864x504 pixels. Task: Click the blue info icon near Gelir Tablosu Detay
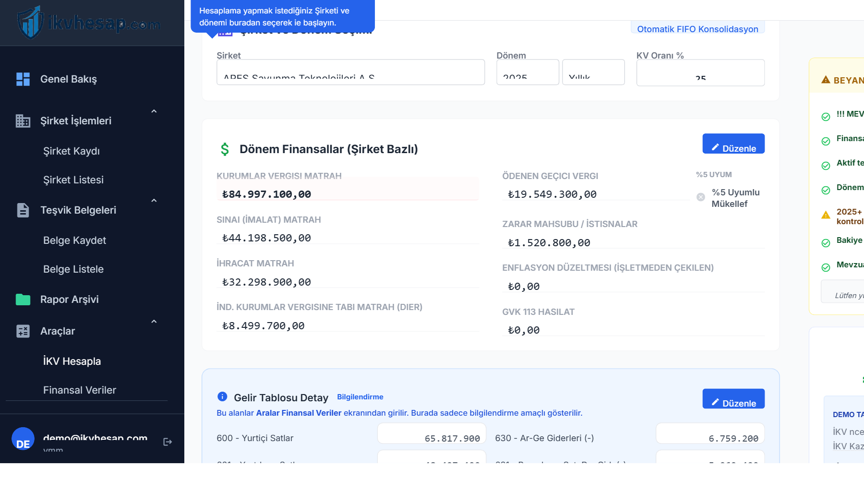point(222,396)
